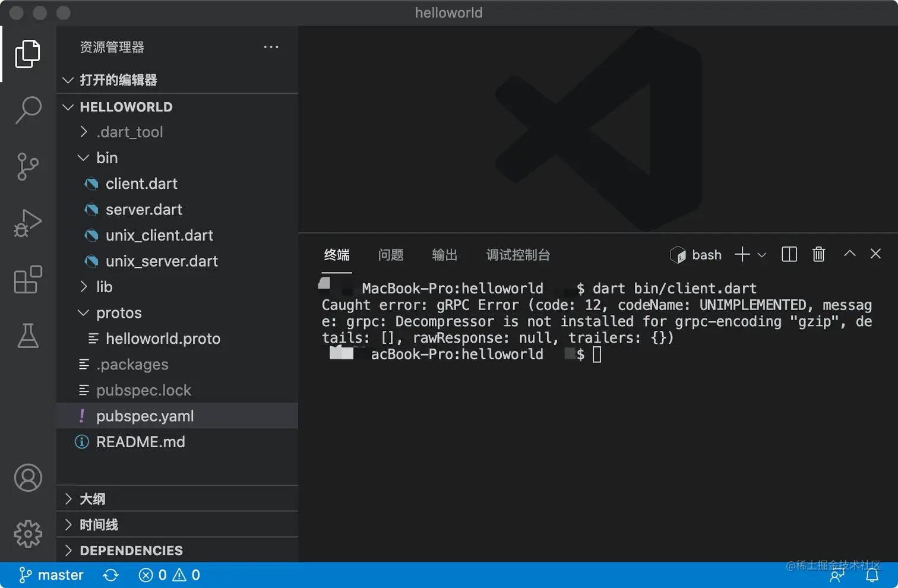Switch to the 输出 output tab
Screen dimensions: 898x588
coord(445,255)
